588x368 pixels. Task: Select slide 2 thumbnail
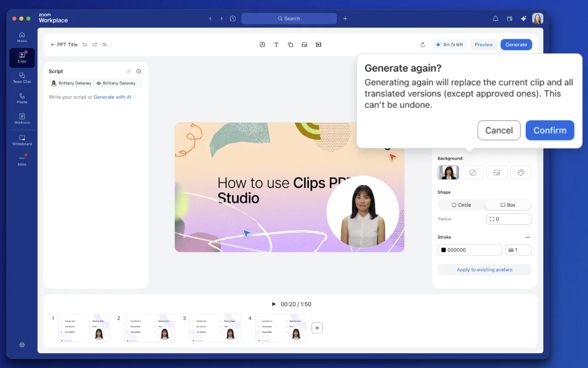(149, 328)
